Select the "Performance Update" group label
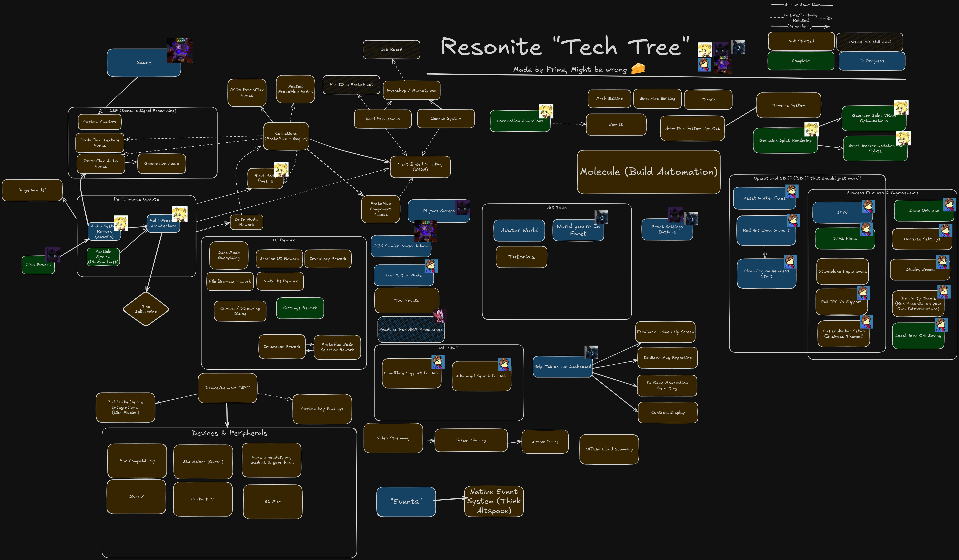The height and width of the screenshot is (560, 959). tap(136, 199)
